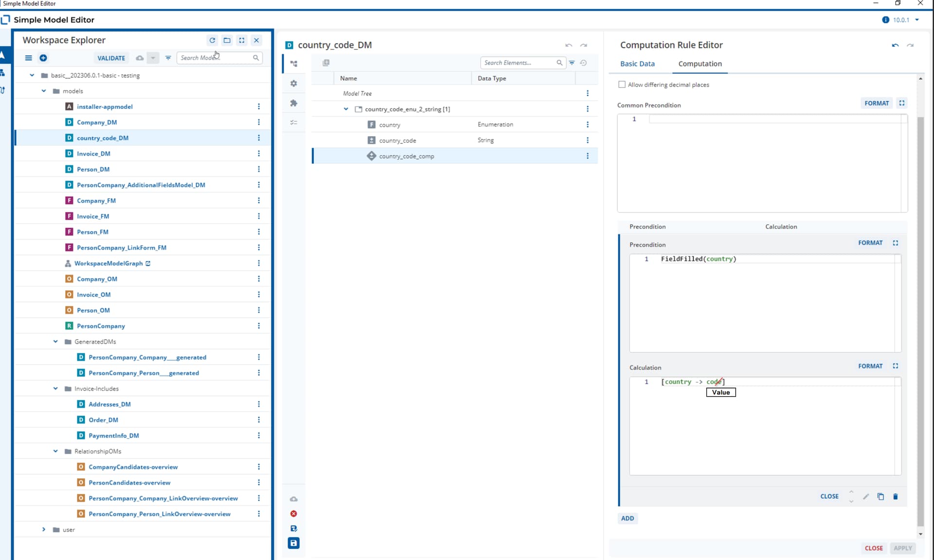Image resolution: width=934 pixels, height=560 pixels.
Task: Click the Computation Rule Editor vertical scrollbar
Action: point(920,321)
